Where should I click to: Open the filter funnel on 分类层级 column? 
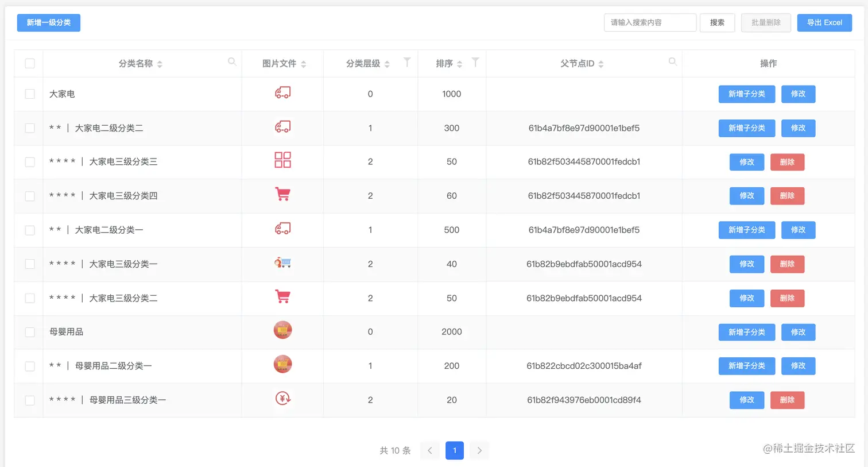407,63
